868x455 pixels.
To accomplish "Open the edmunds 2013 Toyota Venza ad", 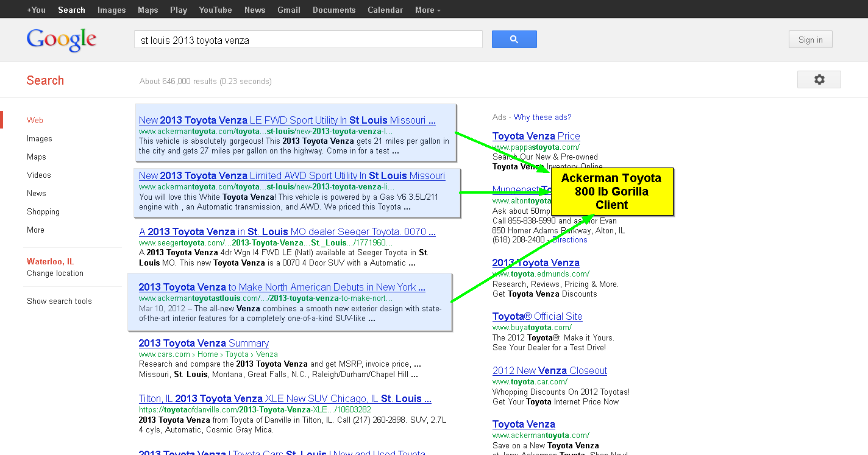I will point(536,263).
